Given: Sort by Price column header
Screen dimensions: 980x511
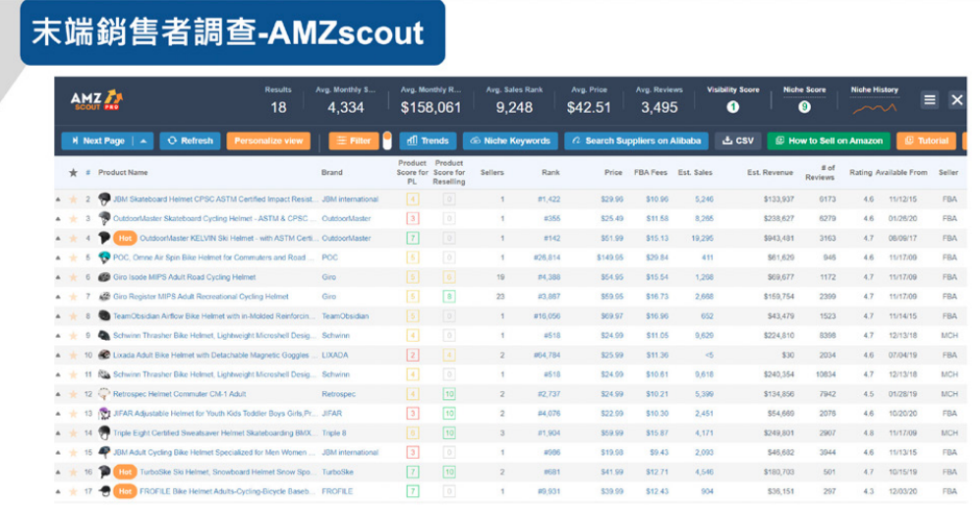Looking at the screenshot, I should [613, 172].
